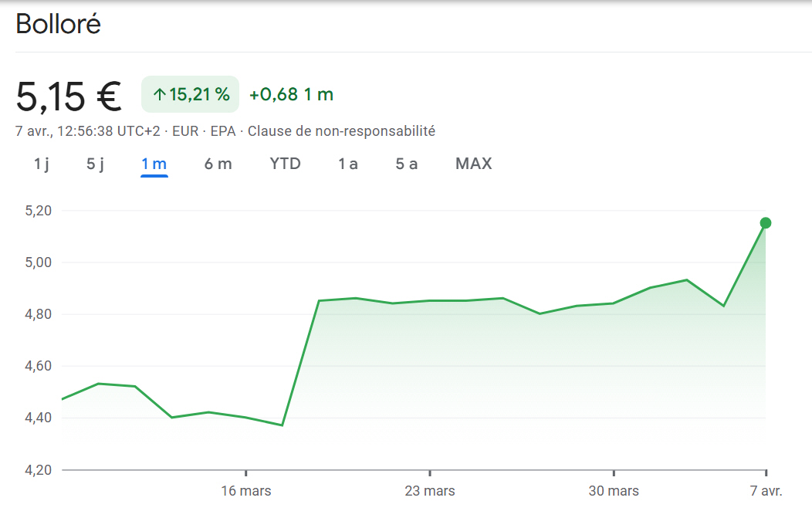Show the 6 m price history

click(x=218, y=164)
